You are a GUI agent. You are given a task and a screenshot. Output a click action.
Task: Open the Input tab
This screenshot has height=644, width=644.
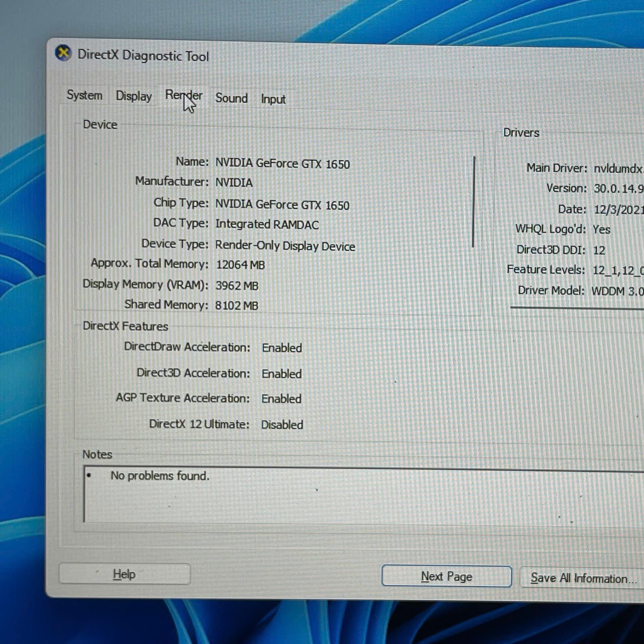[273, 99]
